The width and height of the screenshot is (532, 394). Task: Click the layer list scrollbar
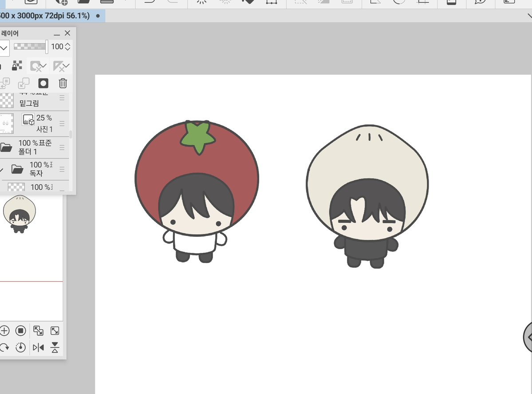71,135
